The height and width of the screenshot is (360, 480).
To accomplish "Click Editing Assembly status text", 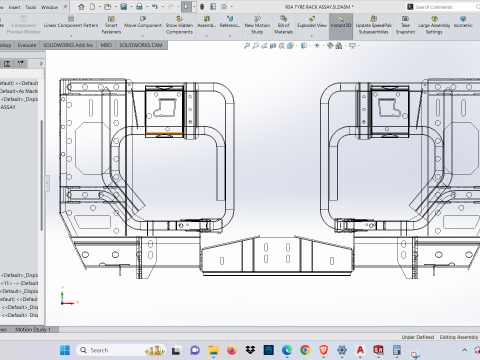I will [459, 337].
